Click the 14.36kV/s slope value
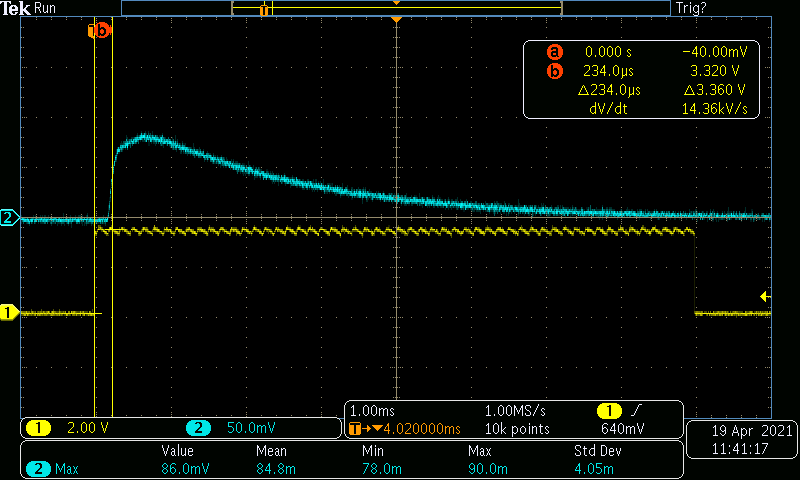This screenshot has height=480, width=800. [714, 109]
